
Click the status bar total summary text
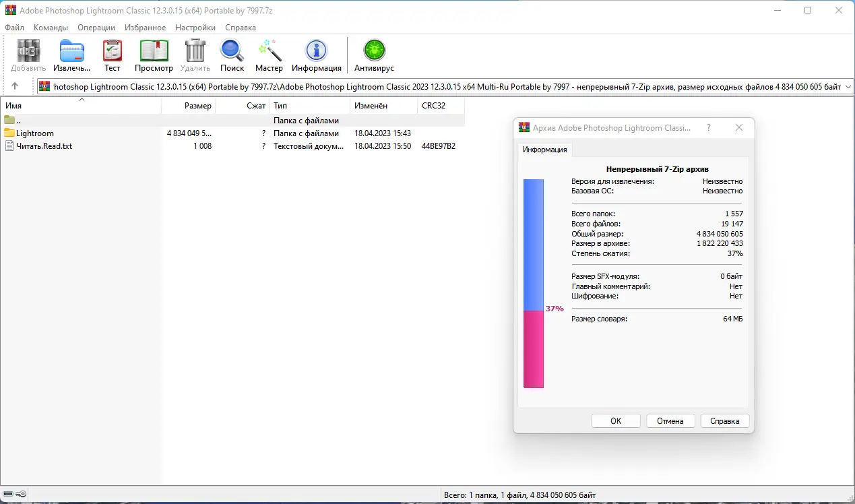[x=519, y=495]
